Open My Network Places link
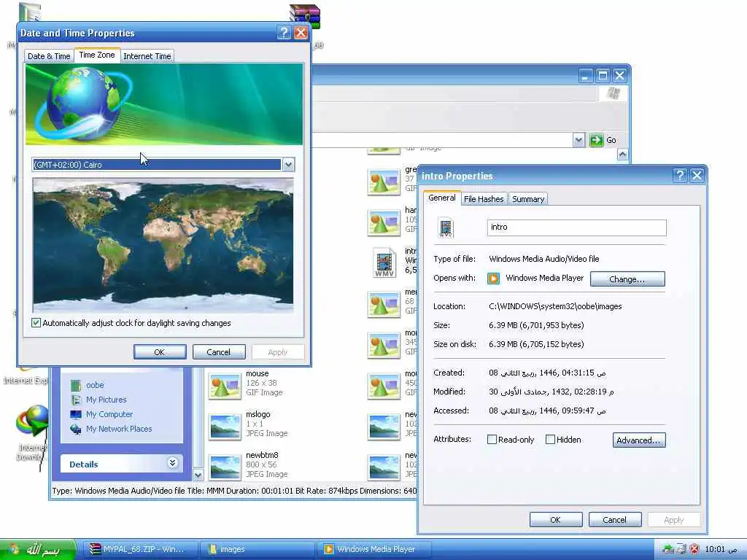This screenshot has height=560, width=747. [119, 429]
